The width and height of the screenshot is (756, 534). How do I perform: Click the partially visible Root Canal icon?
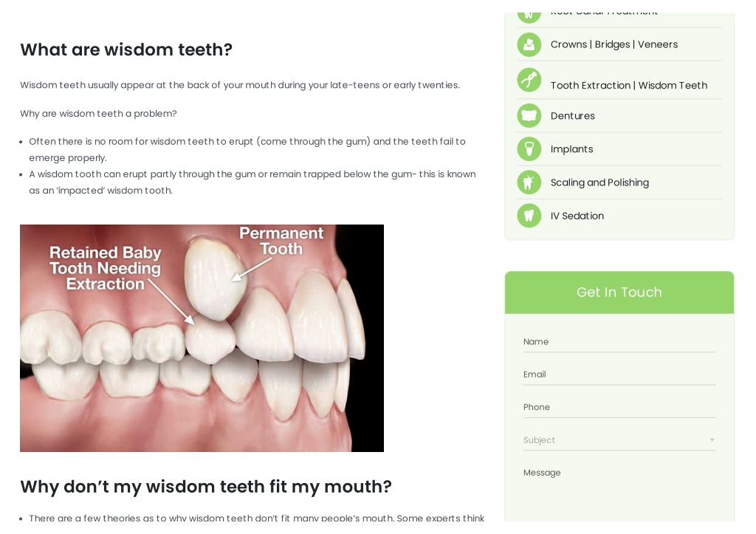coord(529,18)
